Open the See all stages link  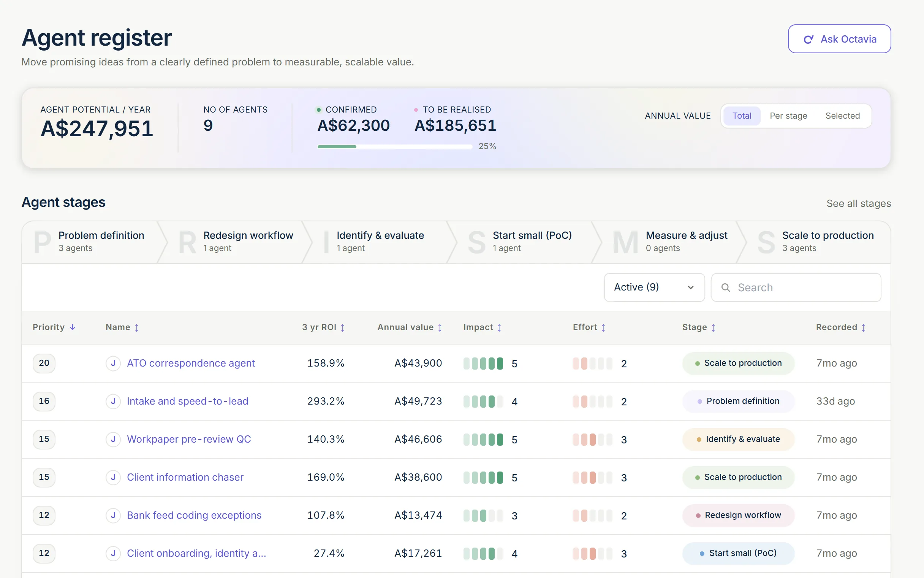(858, 203)
